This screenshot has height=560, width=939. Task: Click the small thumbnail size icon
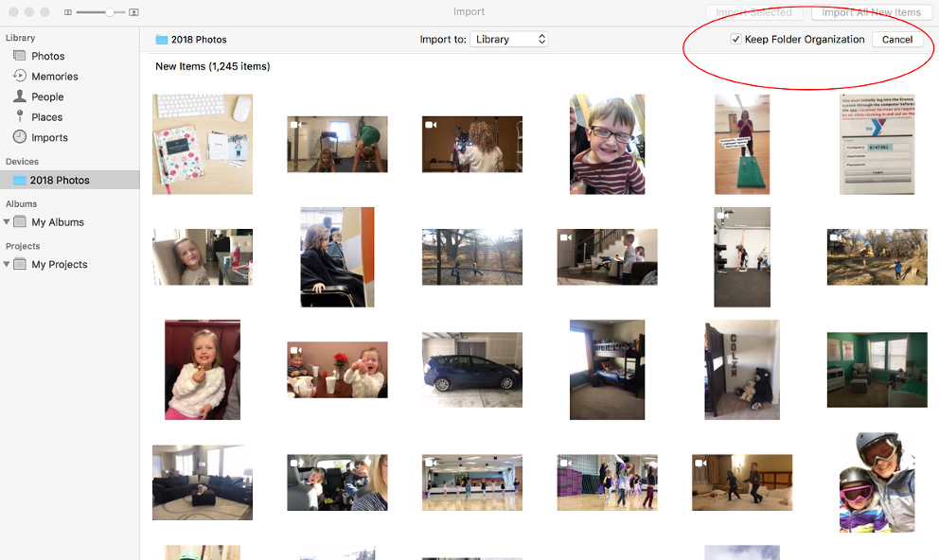[x=68, y=12]
